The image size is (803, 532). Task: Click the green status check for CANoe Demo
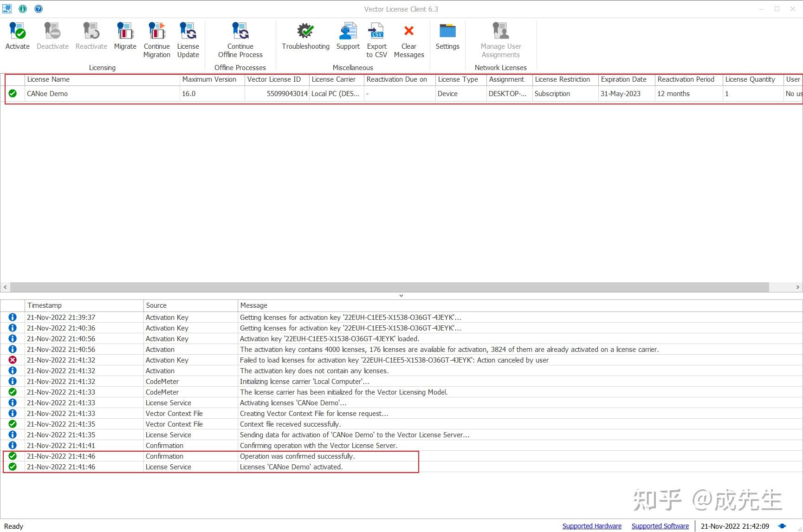[x=13, y=93]
